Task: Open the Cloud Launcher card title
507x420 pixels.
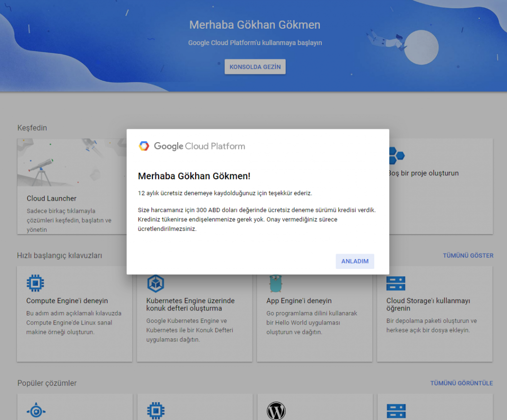Action: [x=51, y=198]
